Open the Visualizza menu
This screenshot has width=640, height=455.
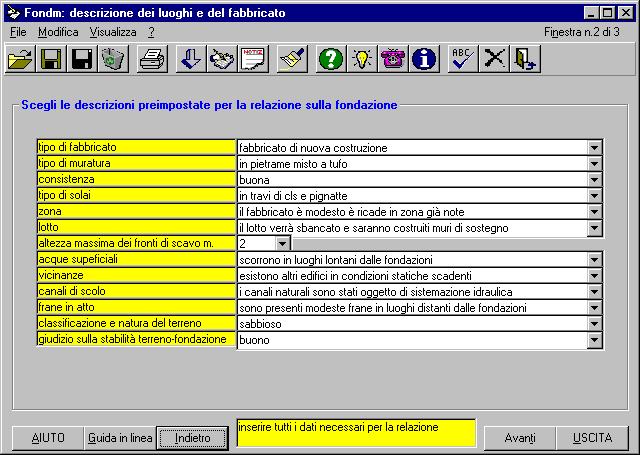tap(113, 32)
